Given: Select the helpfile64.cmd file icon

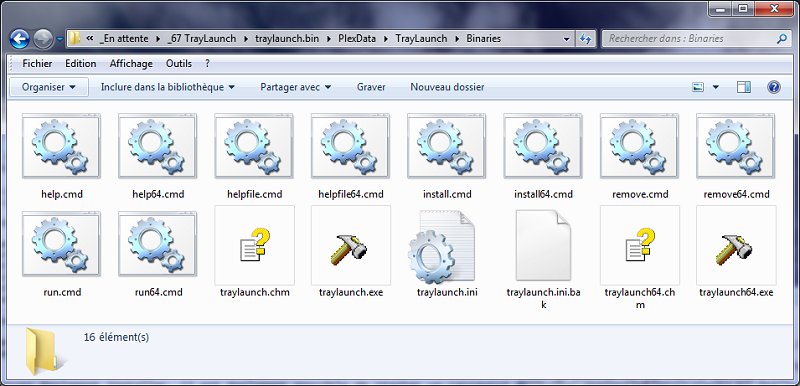Looking at the screenshot, I should [351, 146].
